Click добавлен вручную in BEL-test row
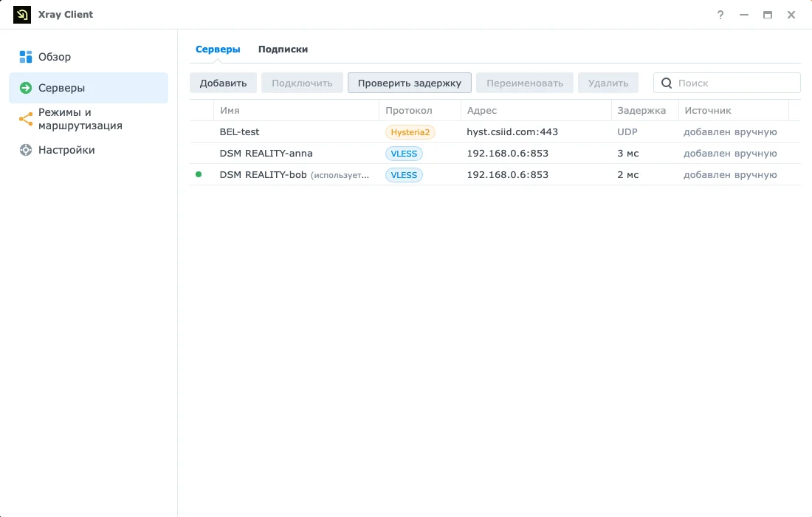812x517 pixels. 730,132
